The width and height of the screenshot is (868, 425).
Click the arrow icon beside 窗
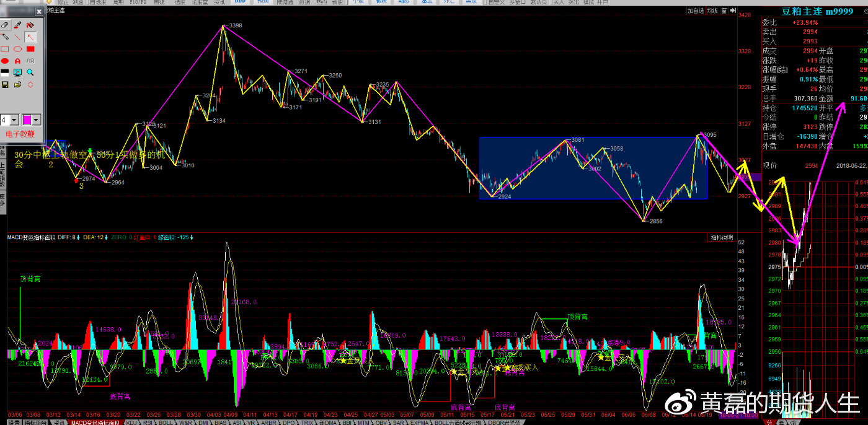pyautogui.click(x=733, y=11)
